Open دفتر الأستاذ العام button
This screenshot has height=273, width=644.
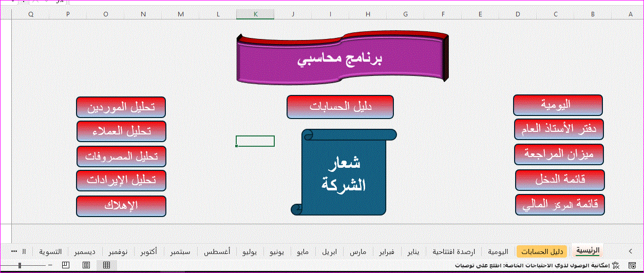[559, 129]
